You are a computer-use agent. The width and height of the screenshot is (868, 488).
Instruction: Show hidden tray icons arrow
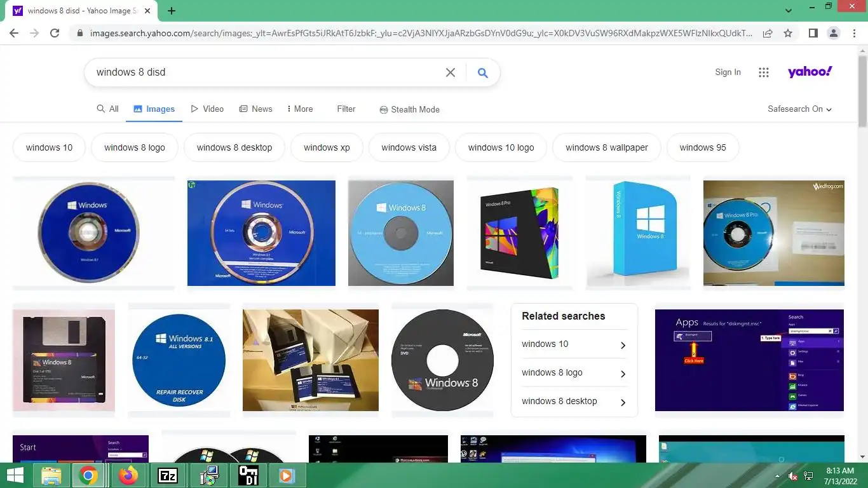pyautogui.click(x=777, y=476)
